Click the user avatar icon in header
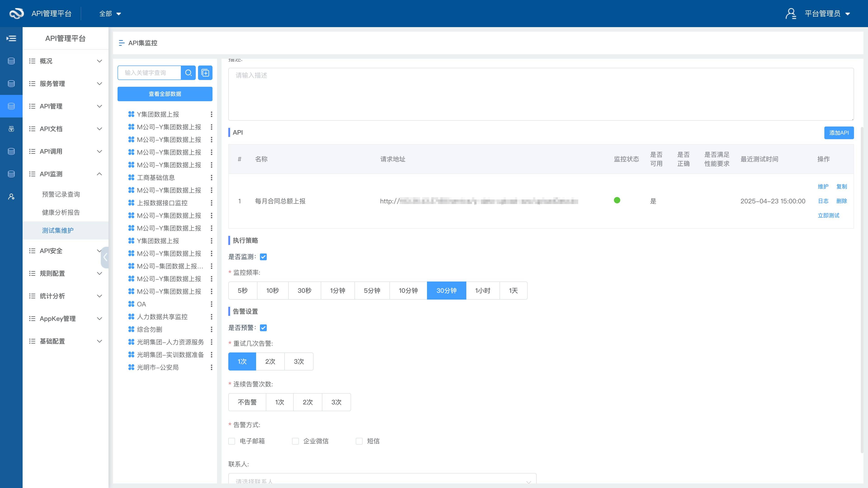 click(x=790, y=14)
